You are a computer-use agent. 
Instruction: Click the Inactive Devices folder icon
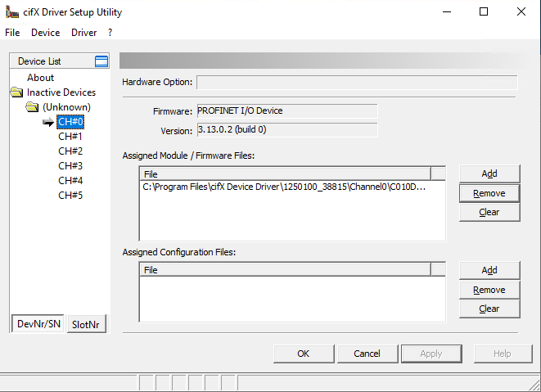[16, 92]
